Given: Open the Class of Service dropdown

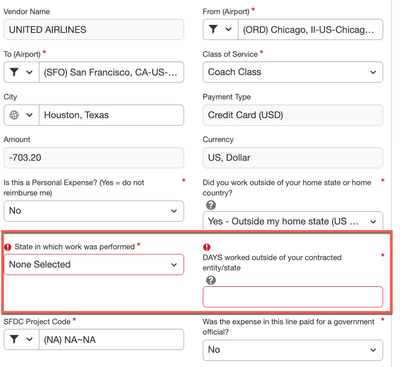Looking at the screenshot, I should tap(293, 72).
